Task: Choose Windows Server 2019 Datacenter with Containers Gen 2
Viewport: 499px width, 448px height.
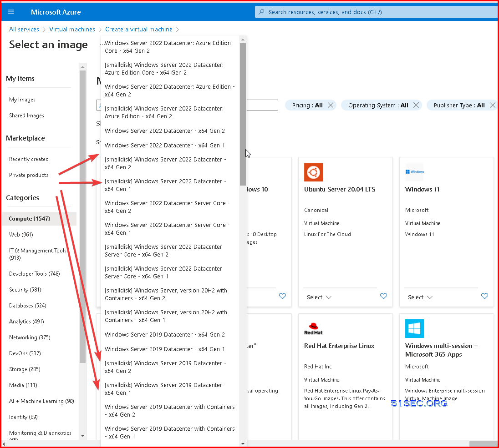Action: tap(170, 411)
